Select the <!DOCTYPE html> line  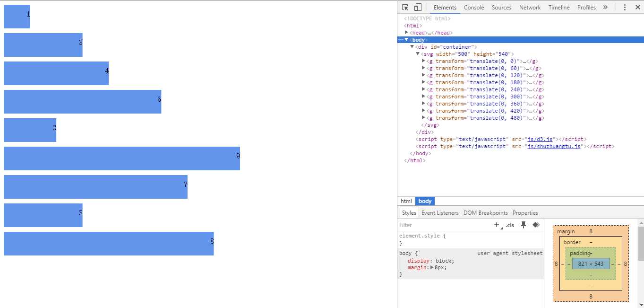[x=428, y=18]
